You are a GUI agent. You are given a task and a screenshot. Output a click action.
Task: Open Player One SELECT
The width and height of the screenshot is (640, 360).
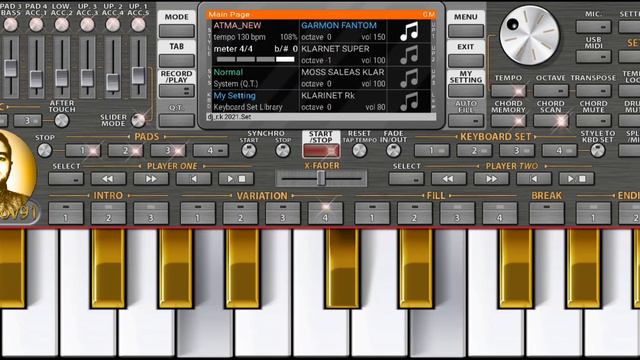click(x=66, y=179)
